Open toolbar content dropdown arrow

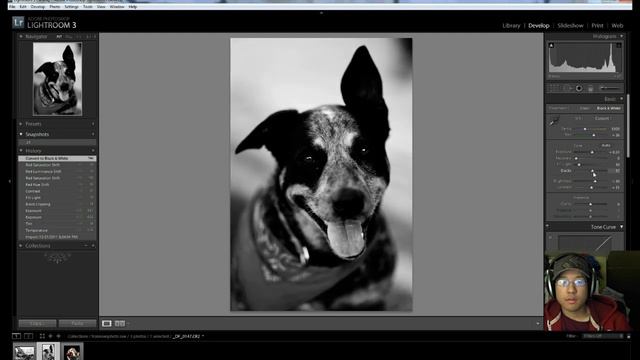coord(538,324)
